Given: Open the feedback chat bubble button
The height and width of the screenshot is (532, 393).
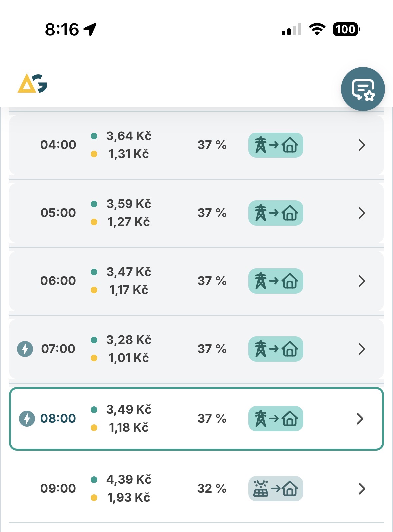Looking at the screenshot, I should (363, 89).
